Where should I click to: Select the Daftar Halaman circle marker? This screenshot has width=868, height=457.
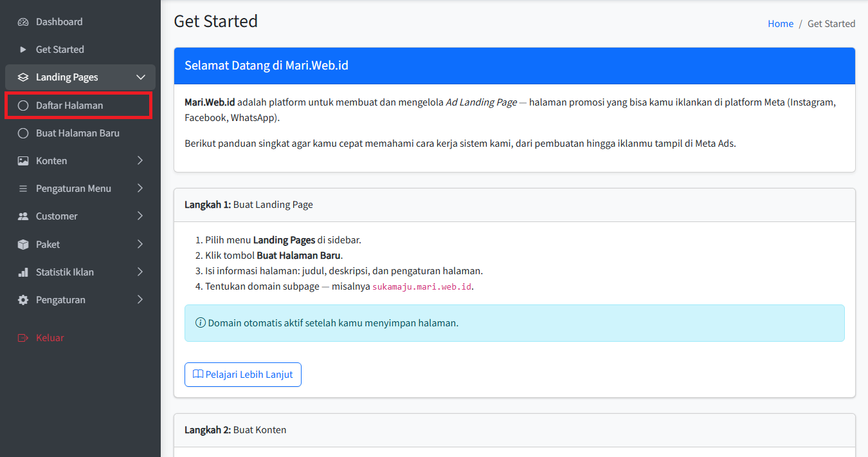point(23,106)
